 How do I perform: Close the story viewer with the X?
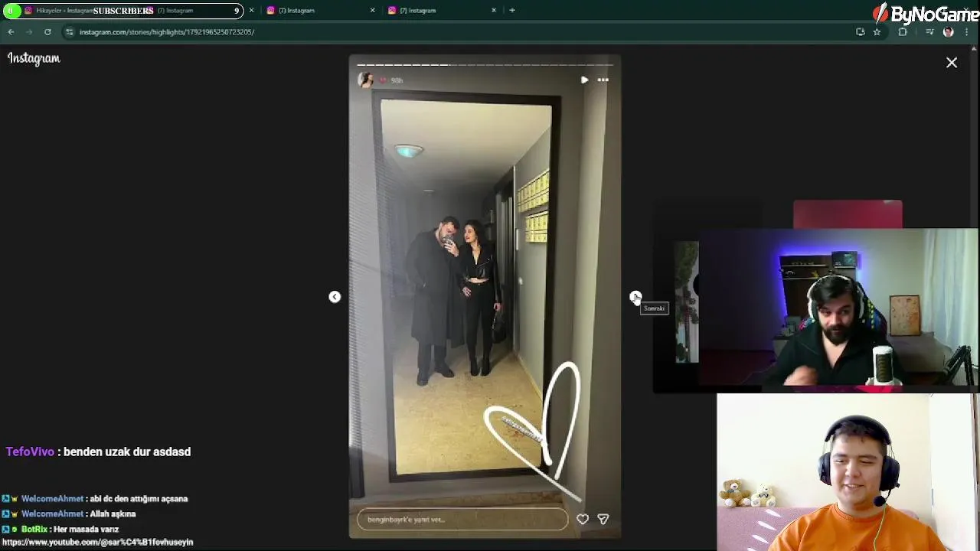click(x=952, y=63)
